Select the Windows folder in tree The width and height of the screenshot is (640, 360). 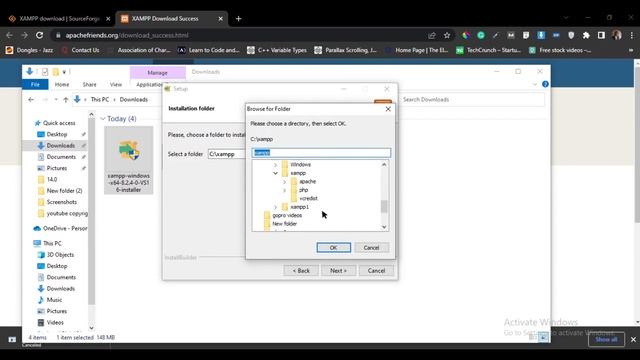(300, 165)
